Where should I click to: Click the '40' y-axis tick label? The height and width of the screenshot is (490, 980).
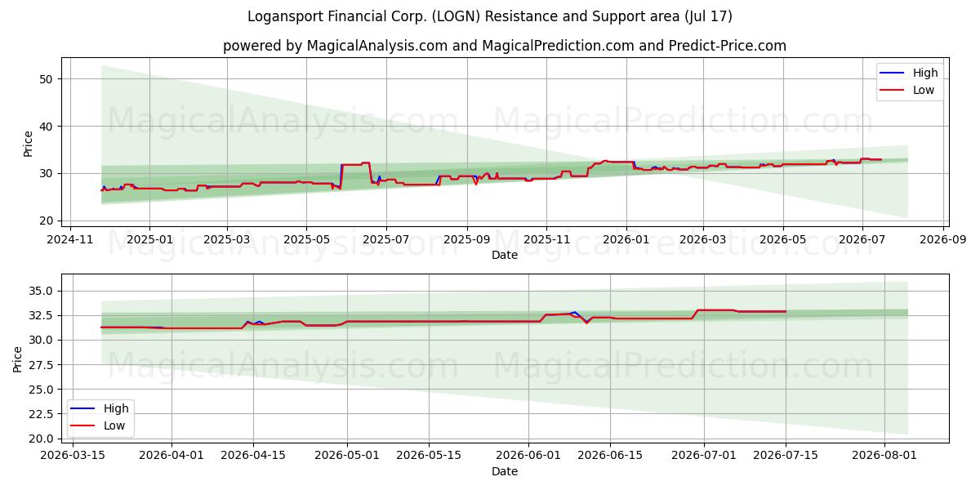coord(45,127)
